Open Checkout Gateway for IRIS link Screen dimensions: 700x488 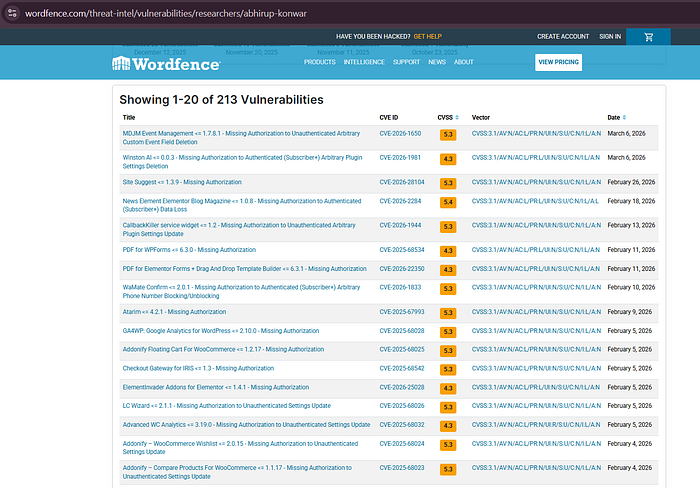198,368
